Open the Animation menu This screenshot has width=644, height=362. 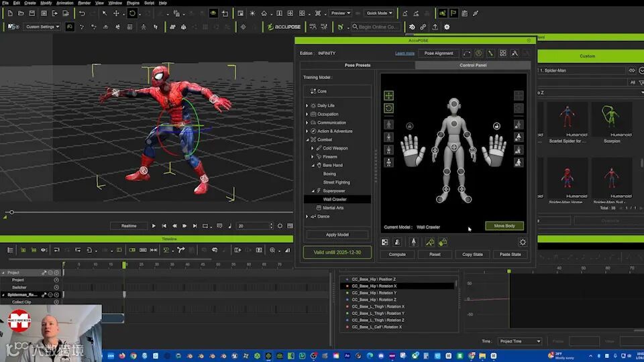[x=64, y=3]
